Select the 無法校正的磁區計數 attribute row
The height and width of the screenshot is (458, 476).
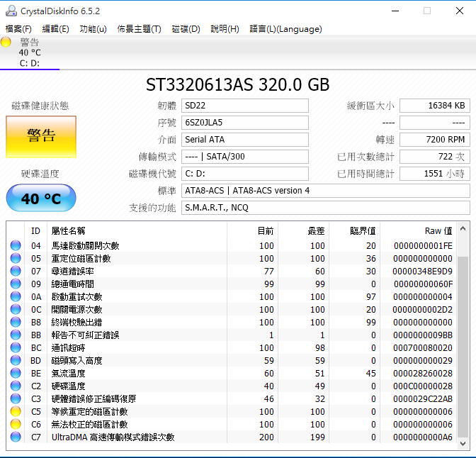232,424
